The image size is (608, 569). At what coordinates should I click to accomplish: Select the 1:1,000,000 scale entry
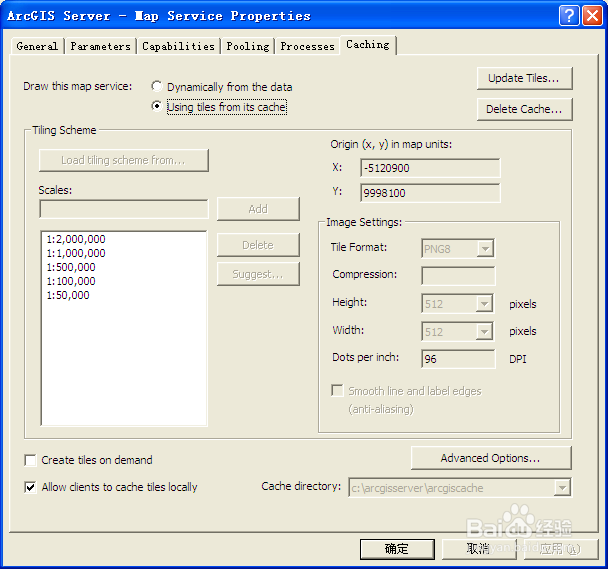[x=76, y=253]
